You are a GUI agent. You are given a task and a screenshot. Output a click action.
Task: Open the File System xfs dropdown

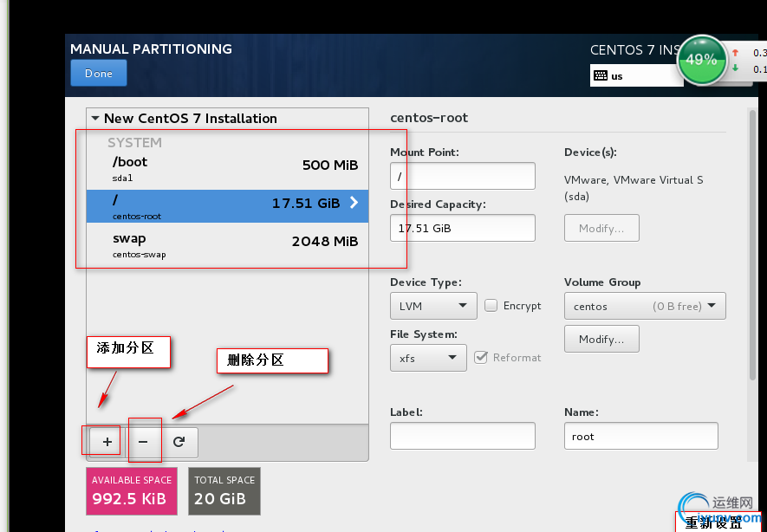tap(428, 358)
